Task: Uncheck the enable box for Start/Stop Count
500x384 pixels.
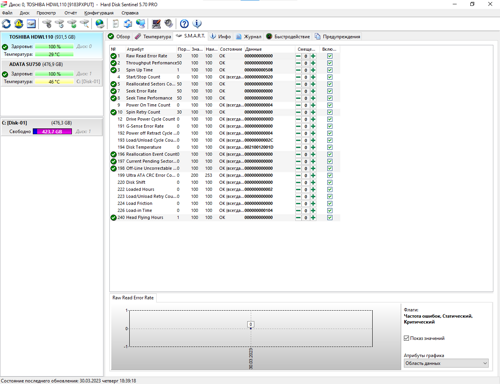Action: click(330, 77)
